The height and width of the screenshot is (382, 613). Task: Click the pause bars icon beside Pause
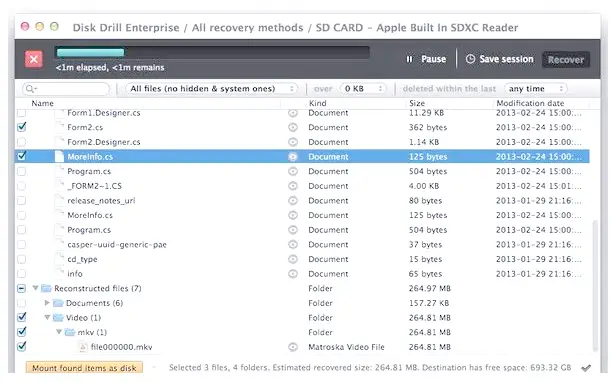[409, 59]
